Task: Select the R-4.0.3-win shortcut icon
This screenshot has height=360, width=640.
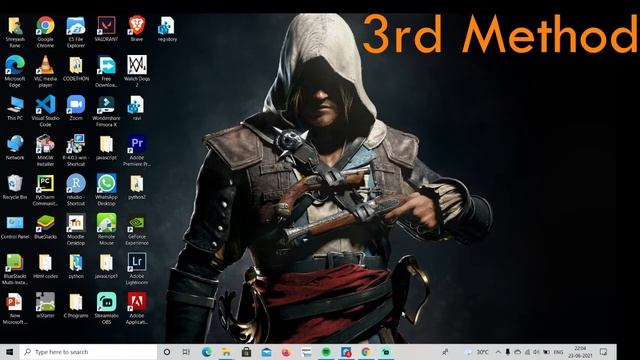Action: pyautogui.click(x=76, y=150)
